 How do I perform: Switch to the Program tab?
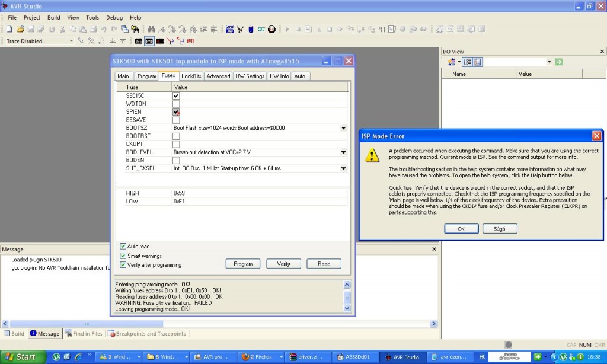point(146,76)
